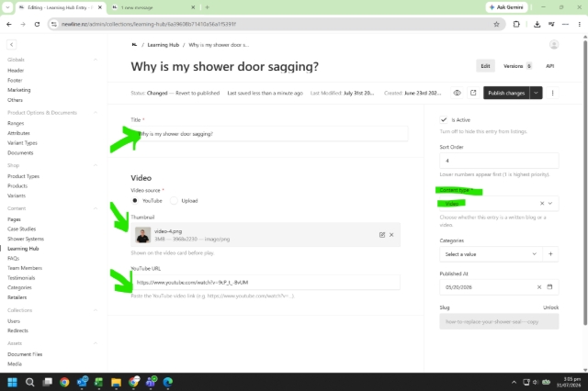This screenshot has height=391, width=588.
Task: Collapse the Globals sidebar group
Action: pos(96,60)
